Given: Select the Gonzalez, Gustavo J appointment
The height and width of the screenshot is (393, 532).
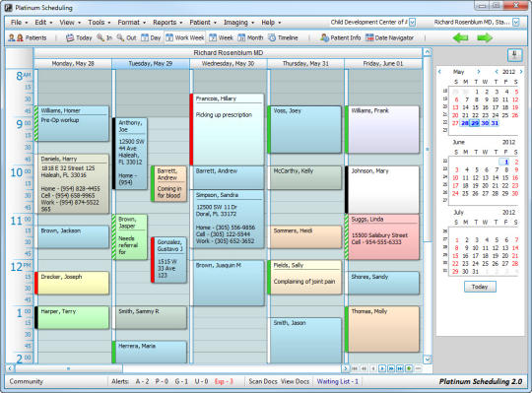Looking at the screenshot, I should coord(169,260).
